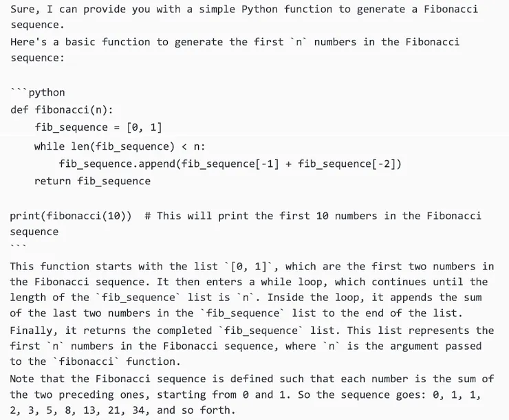Viewport: 509px width, 420px height.
Task: Click the 'return fib_sequence' line
Action: coord(92,181)
